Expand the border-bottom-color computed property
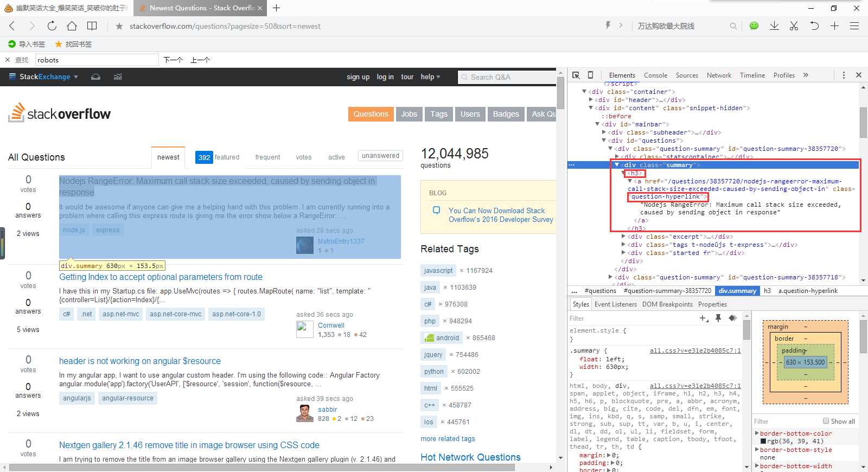868x472 pixels. point(757,433)
